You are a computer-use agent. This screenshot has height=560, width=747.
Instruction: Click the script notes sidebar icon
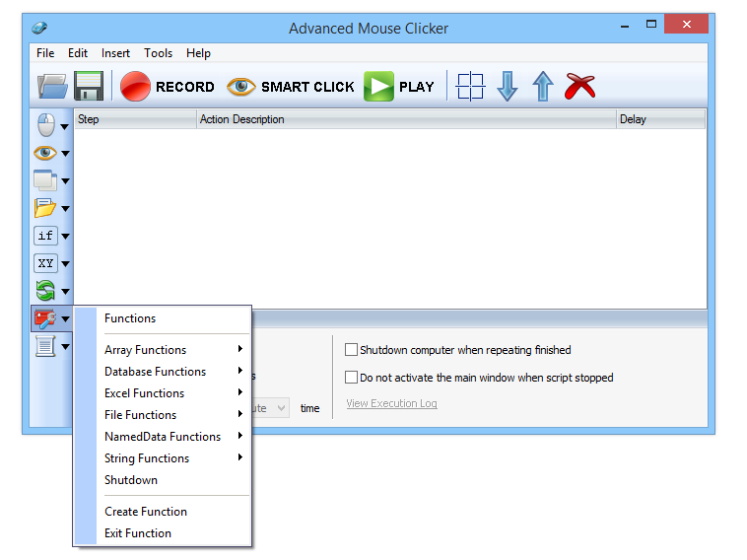[x=45, y=345]
